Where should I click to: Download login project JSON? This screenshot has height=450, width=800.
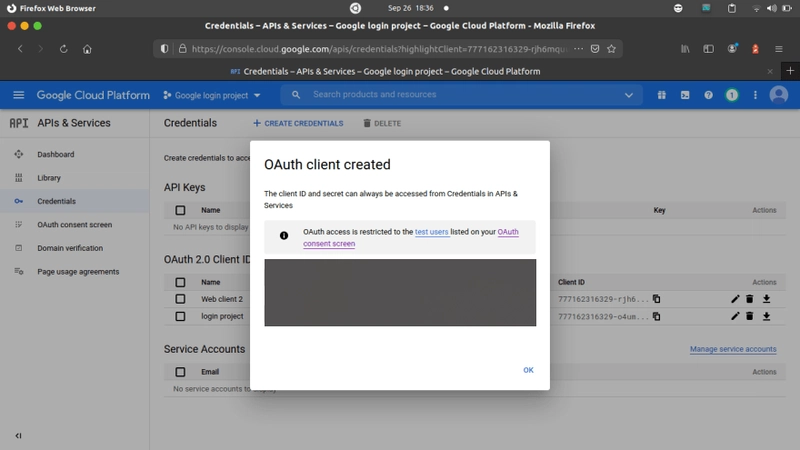click(766, 316)
